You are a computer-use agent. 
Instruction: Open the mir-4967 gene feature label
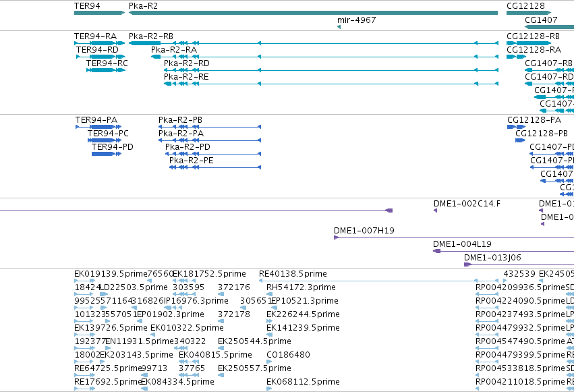357,20
